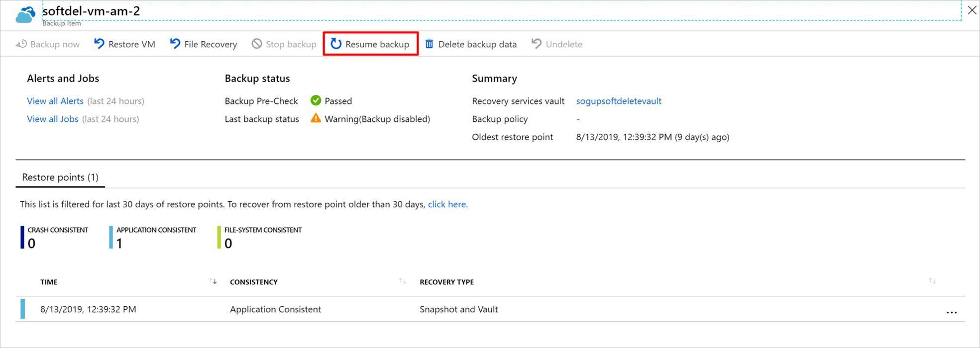Viewport: 980px width, 348px height.
Task: Open View all Alerts link
Action: pos(55,101)
